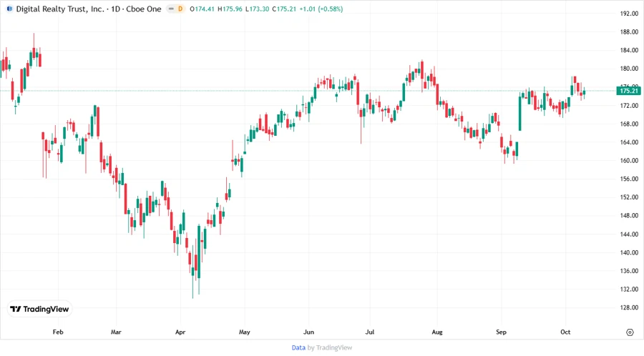Click the orange D delayed-data indicator

180,9
